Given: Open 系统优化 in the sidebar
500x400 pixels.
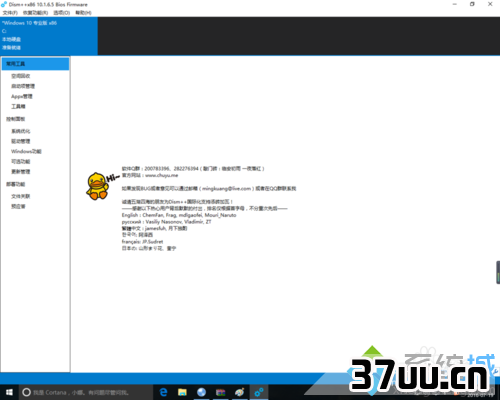Looking at the screenshot, I should tap(21, 131).
